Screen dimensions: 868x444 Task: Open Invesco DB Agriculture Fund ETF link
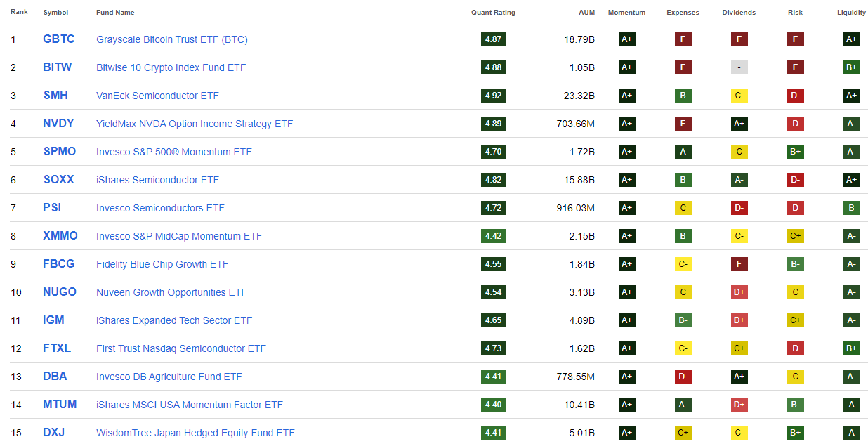[169, 377]
